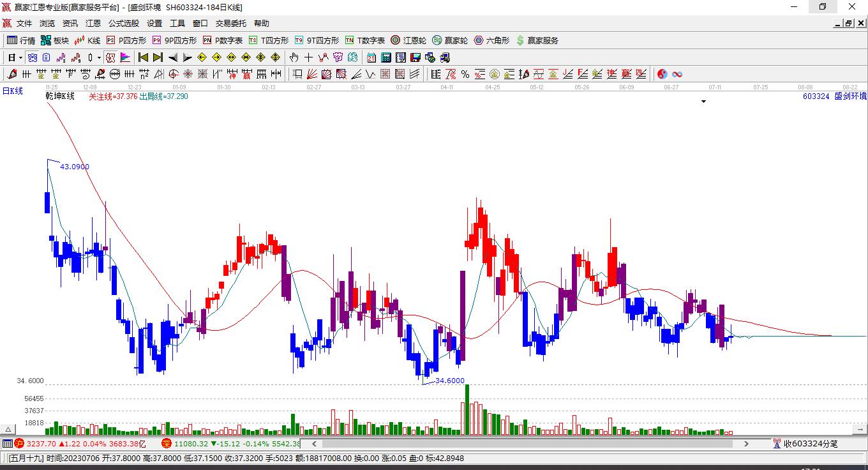
Task: Click the horizontal scrollbar right arrow
Action: click(x=746, y=443)
